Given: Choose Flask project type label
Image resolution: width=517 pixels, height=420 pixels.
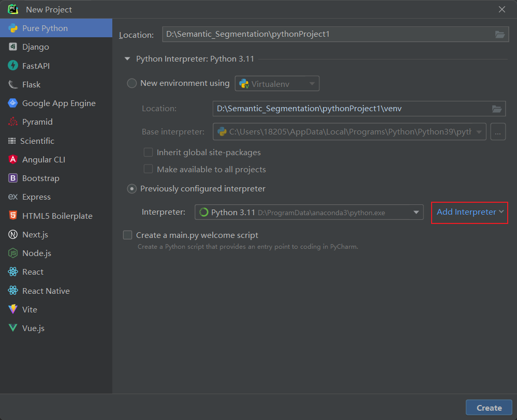Looking at the screenshot, I should 32,85.
